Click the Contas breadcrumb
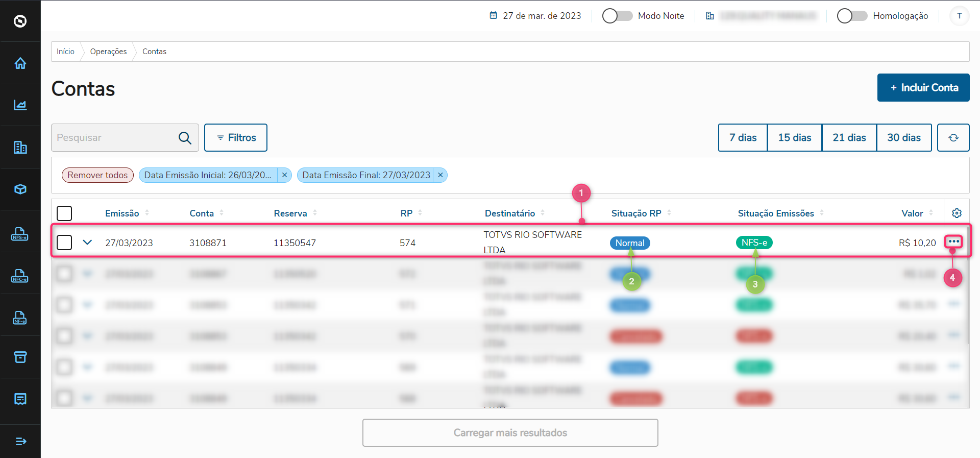Image resolution: width=980 pixels, height=458 pixels. click(154, 52)
